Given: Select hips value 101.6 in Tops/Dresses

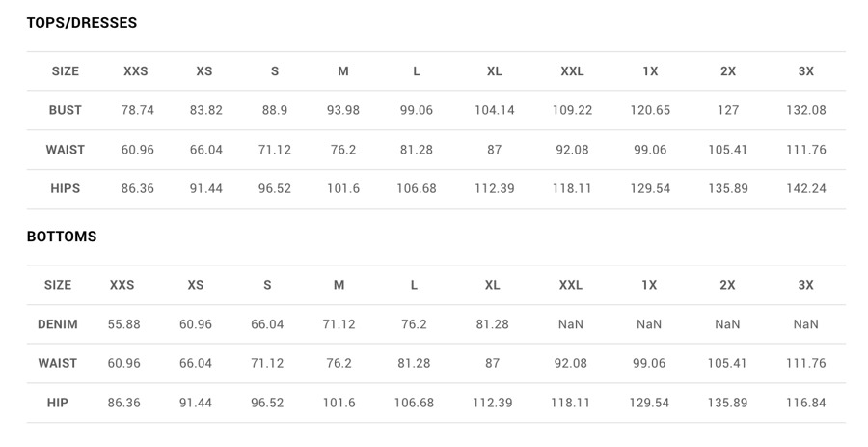Looking at the screenshot, I should pyautogui.click(x=343, y=189).
